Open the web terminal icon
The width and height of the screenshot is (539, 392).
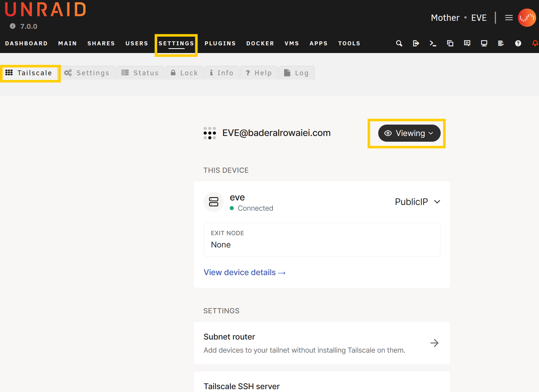[433, 43]
